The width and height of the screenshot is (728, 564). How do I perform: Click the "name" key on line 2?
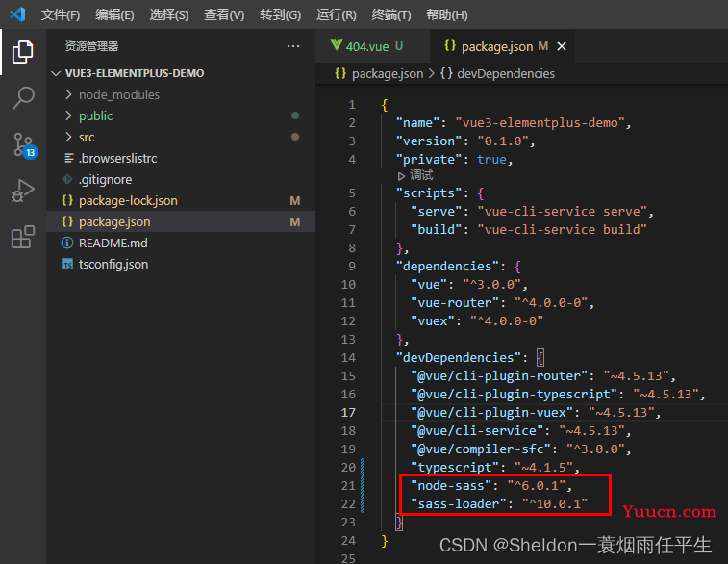[417, 122]
